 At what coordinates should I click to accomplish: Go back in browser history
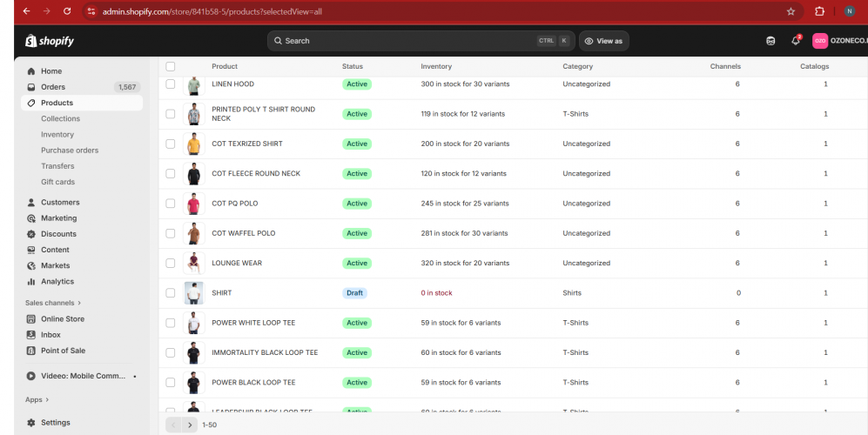click(x=26, y=11)
